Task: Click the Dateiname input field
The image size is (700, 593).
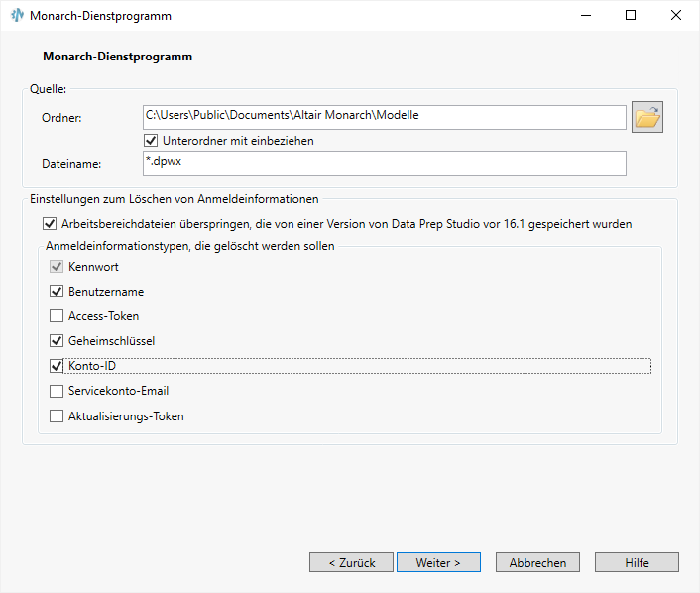Action: [x=384, y=162]
